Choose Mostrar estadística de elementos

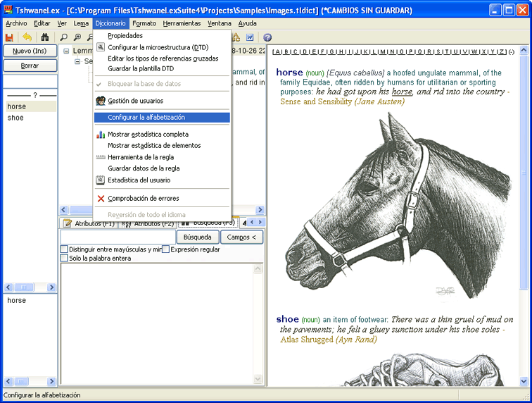pyautogui.click(x=162, y=145)
